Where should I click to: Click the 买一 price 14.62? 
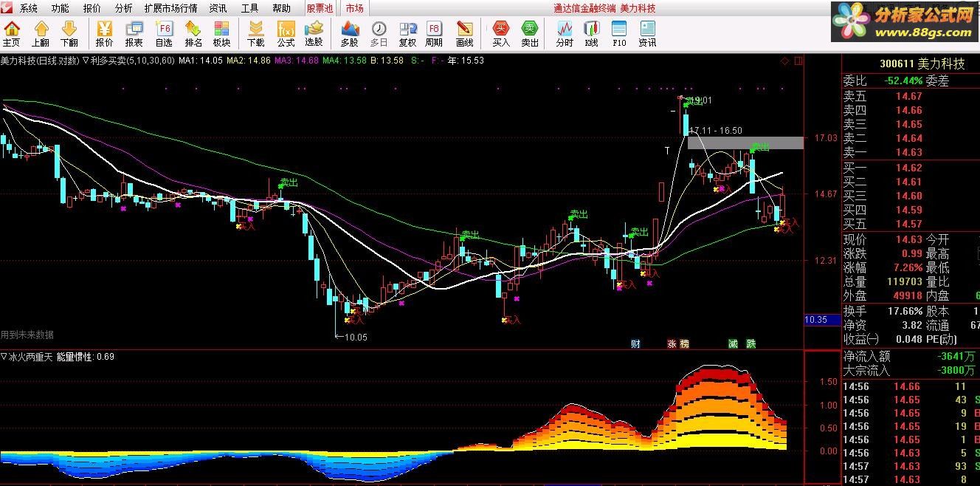(909, 168)
